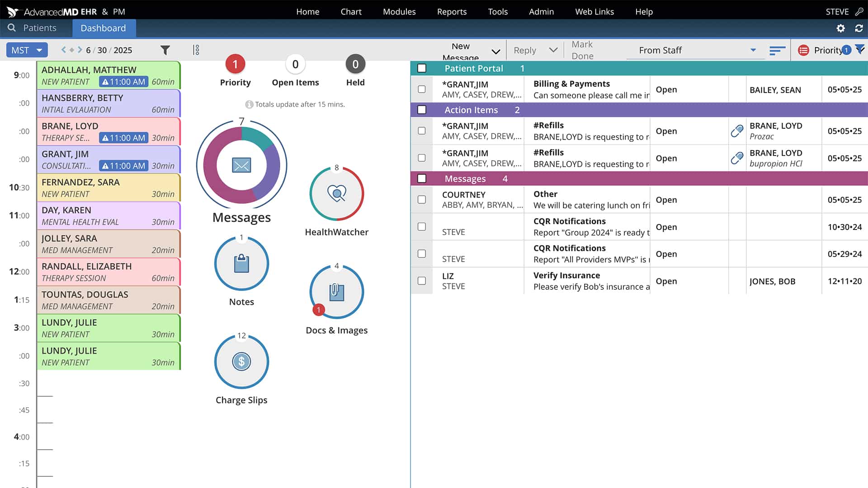
Task: Open the Reports menu
Action: pyautogui.click(x=451, y=12)
